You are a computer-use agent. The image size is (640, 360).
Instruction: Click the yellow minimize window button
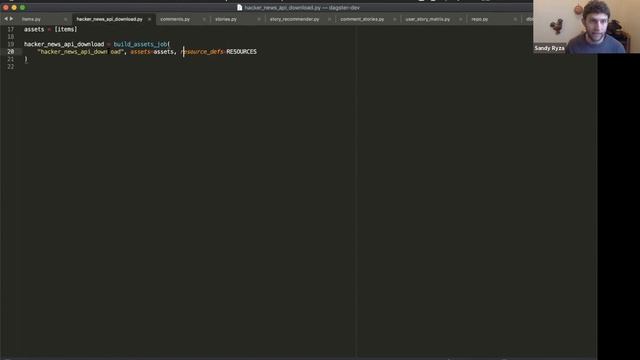click(14, 7)
